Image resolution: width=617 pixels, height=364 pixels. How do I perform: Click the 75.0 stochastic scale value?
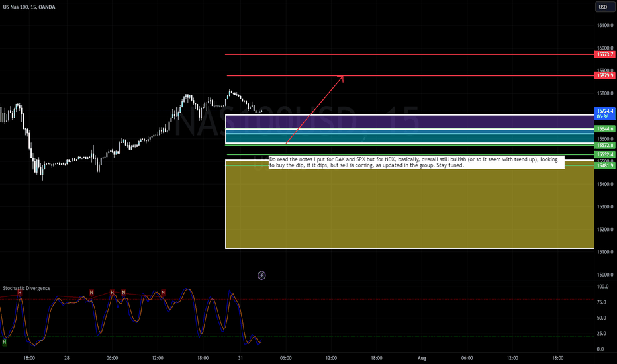603,302
